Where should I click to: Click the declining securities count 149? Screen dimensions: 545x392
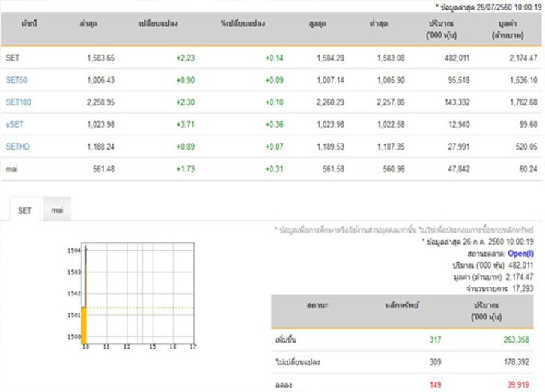[435, 385]
